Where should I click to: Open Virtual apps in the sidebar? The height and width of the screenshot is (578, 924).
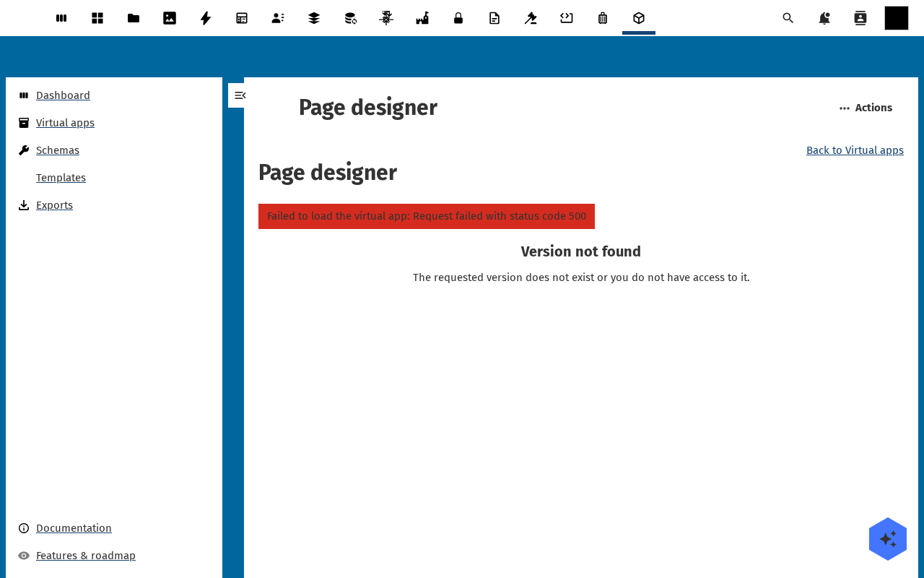pyautogui.click(x=65, y=123)
